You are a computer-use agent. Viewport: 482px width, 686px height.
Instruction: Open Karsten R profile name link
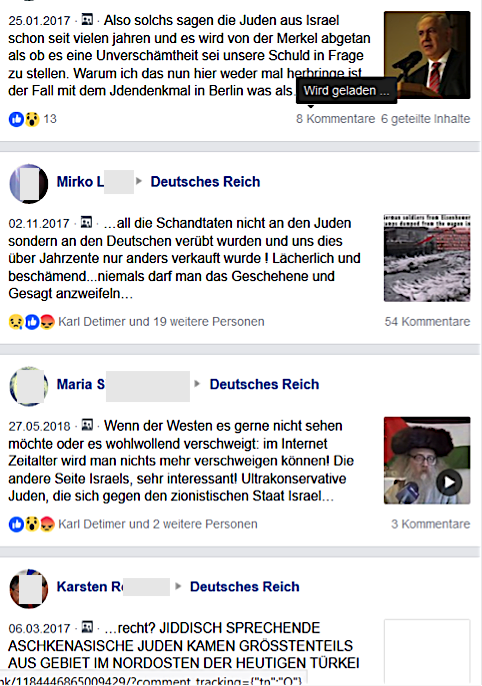[x=90, y=587]
